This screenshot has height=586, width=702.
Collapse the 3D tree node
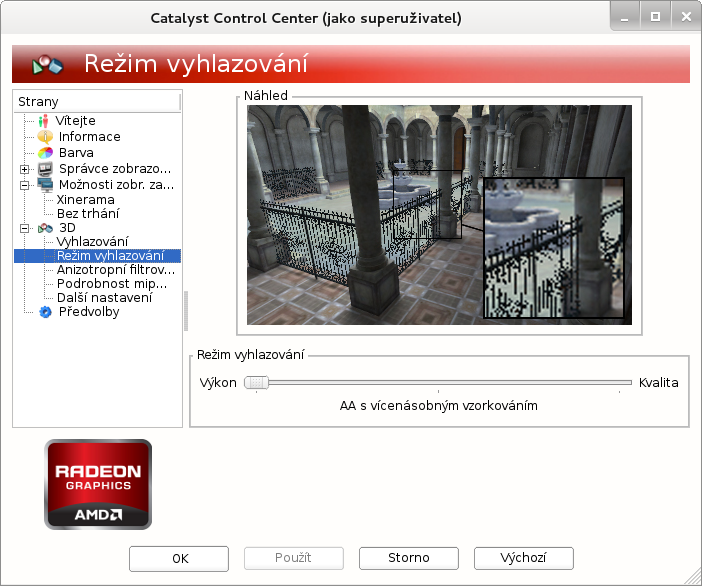(25, 228)
